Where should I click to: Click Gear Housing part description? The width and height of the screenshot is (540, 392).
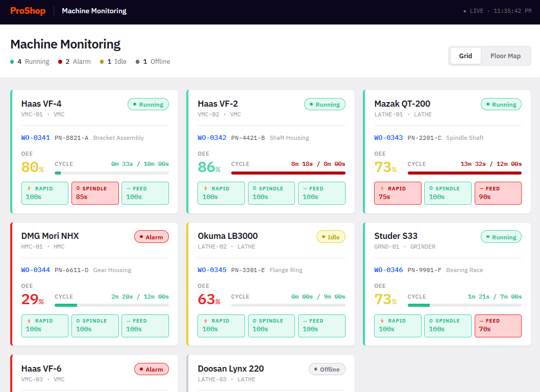112,270
